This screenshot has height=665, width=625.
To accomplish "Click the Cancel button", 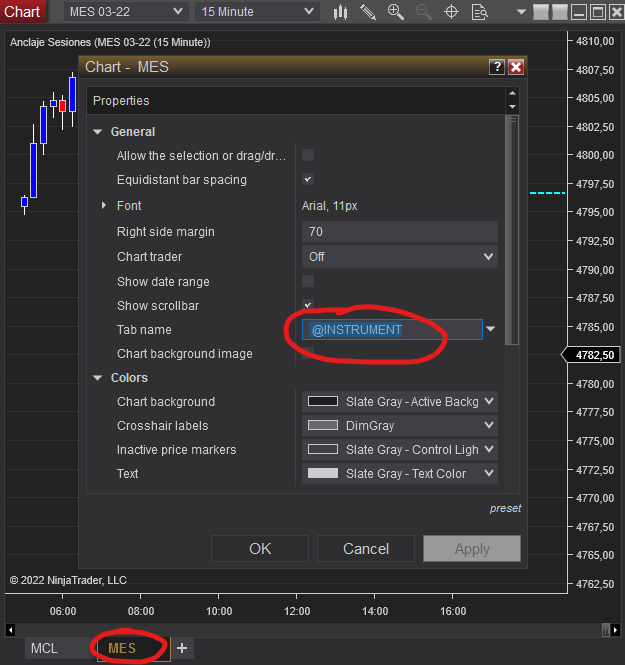I will [366, 549].
